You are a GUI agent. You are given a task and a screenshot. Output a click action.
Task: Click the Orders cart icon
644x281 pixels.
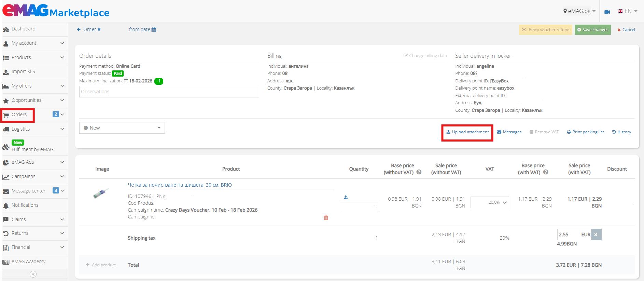point(6,115)
